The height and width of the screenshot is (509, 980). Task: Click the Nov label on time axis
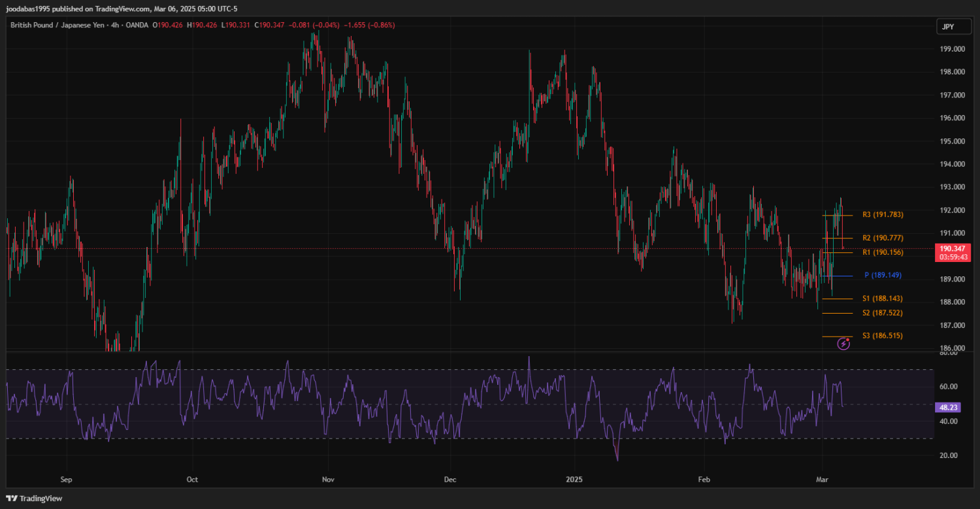coord(328,479)
